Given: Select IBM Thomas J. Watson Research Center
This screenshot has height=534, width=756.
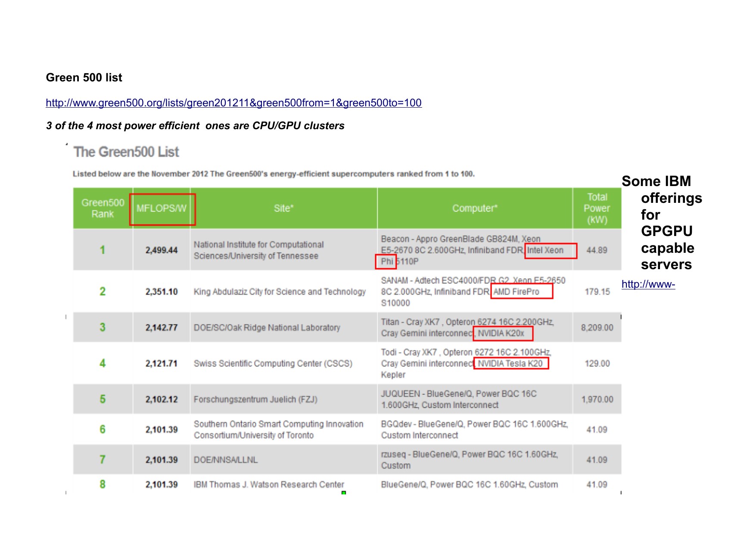Looking at the screenshot, I should (269, 484).
